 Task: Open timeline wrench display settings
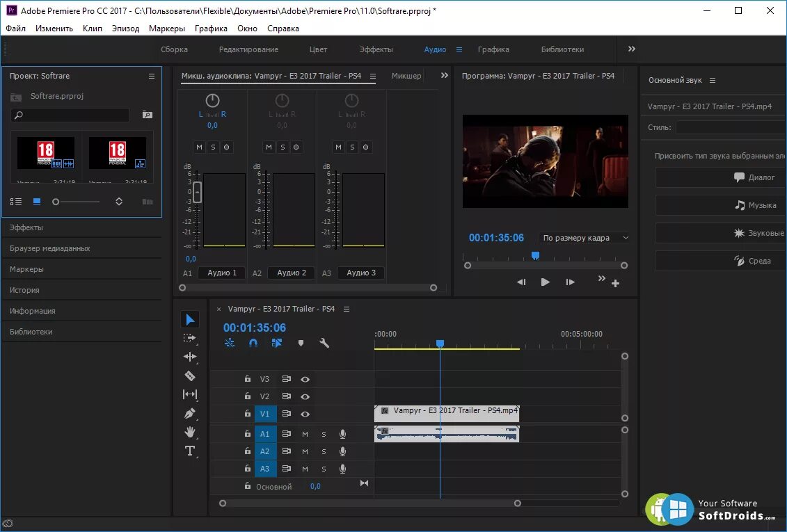tap(324, 343)
